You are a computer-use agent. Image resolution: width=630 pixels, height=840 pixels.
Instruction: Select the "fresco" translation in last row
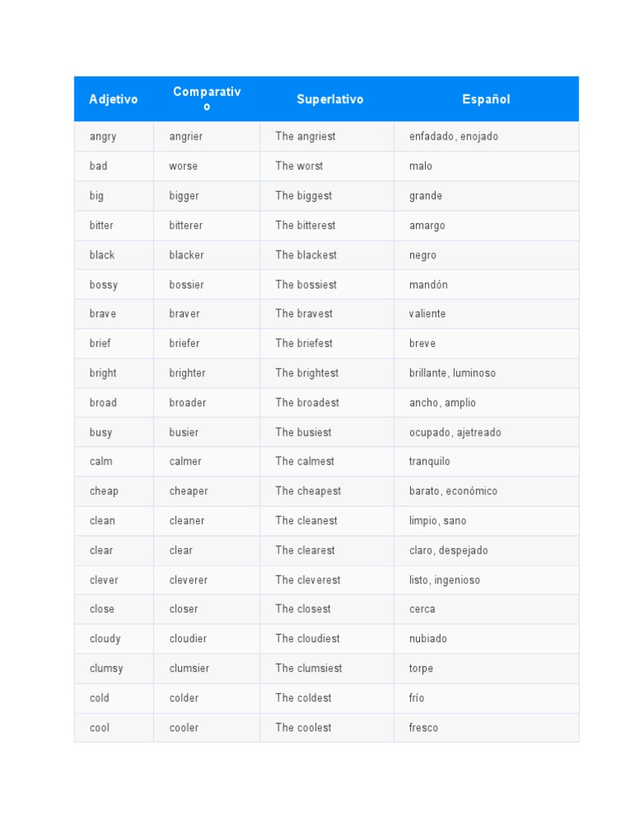(x=423, y=728)
